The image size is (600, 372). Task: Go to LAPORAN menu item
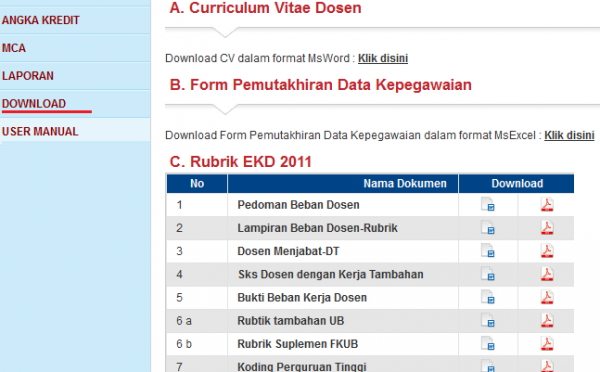click(x=28, y=76)
